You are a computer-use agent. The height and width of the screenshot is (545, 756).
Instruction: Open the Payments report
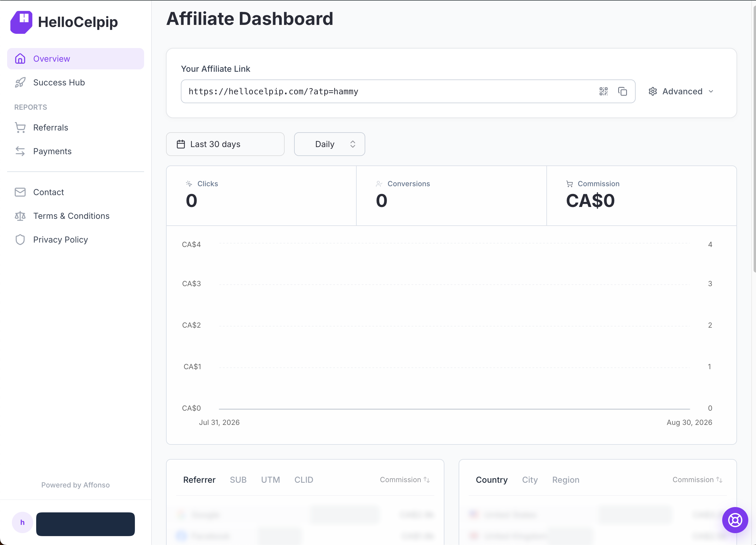(75, 151)
